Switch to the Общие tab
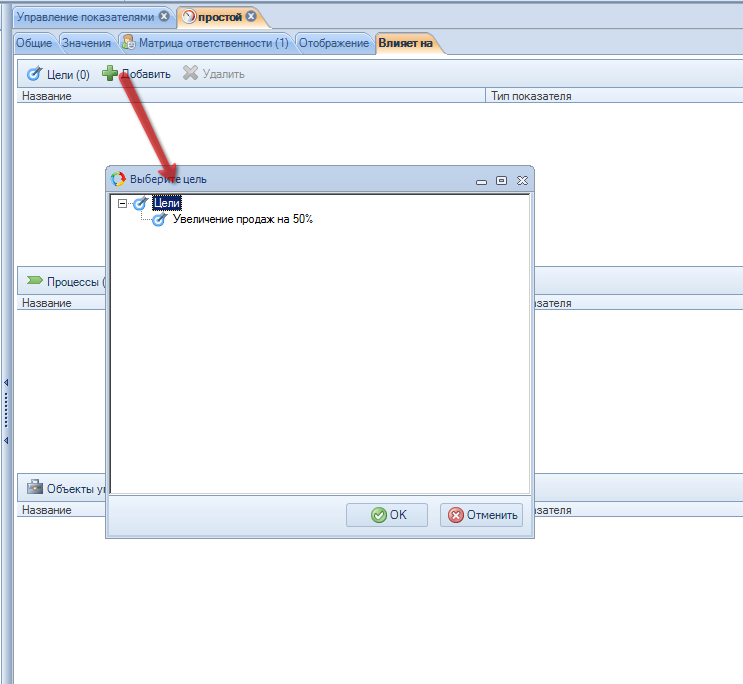The image size is (743, 684). click(x=34, y=43)
